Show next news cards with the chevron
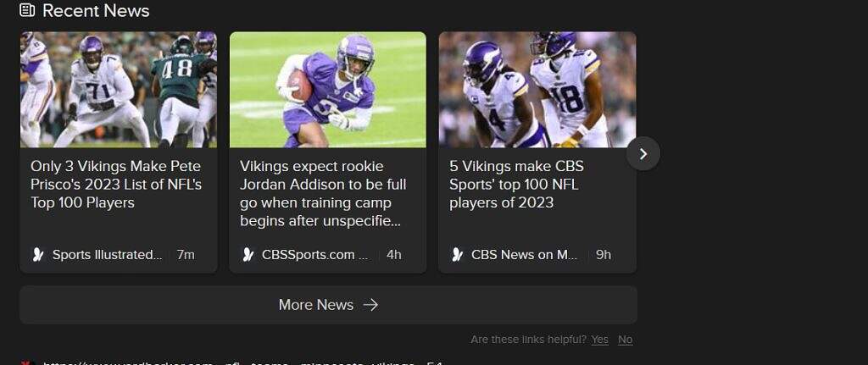Screen dimensions: 868x365 (643, 153)
